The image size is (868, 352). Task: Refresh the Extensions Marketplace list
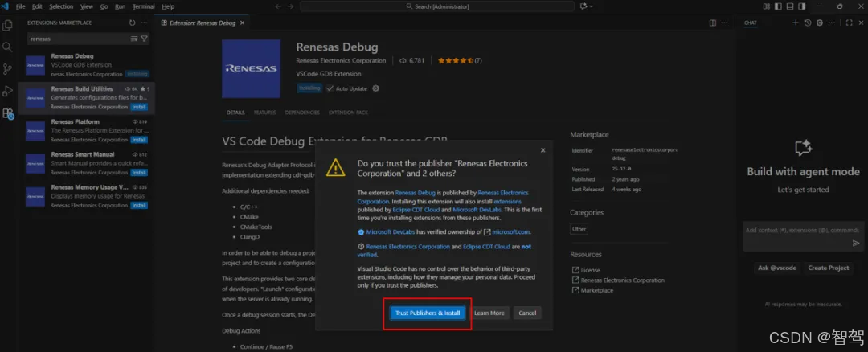(133, 23)
